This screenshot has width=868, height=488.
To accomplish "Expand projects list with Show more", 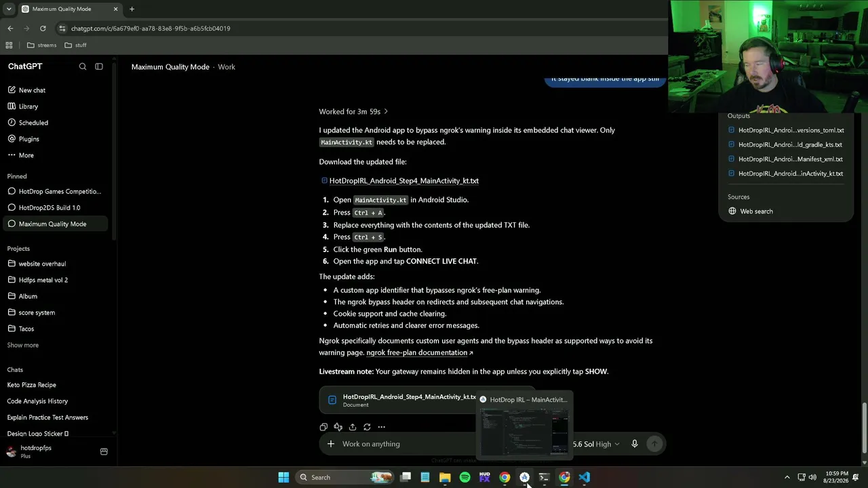I will coord(23,345).
